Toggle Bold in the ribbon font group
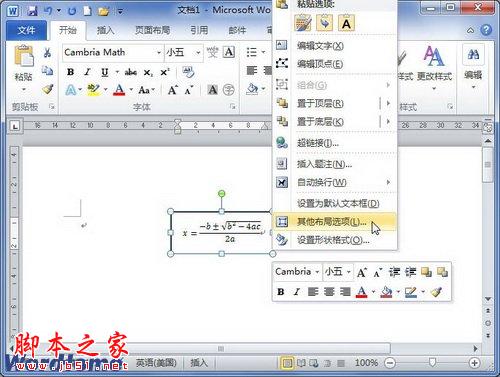Viewport: 500px width, 377px height. click(70, 72)
